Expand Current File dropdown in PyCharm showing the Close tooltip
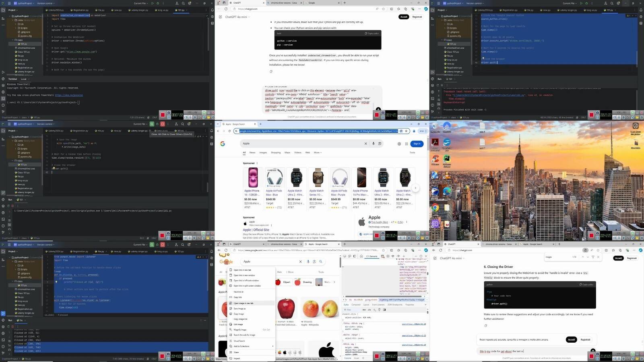Viewport: 644px width, 362px height. [x=140, y=124]
